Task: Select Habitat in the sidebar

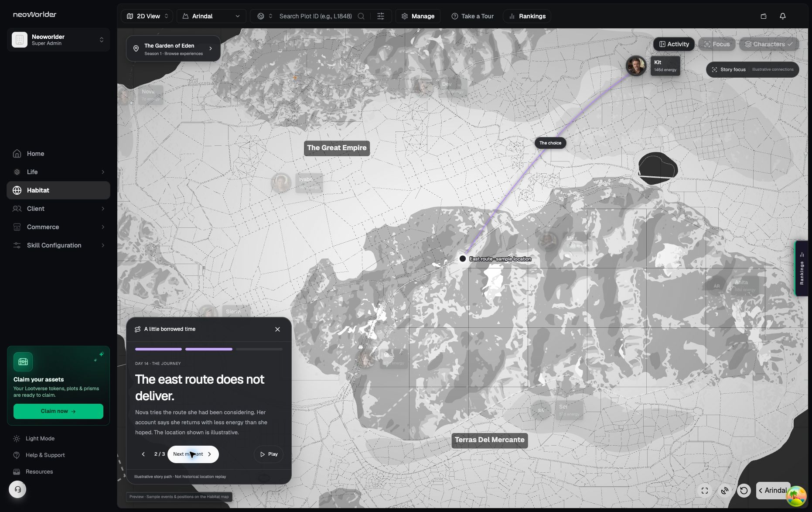Action: pyautogui.click(x=58, y=190)
